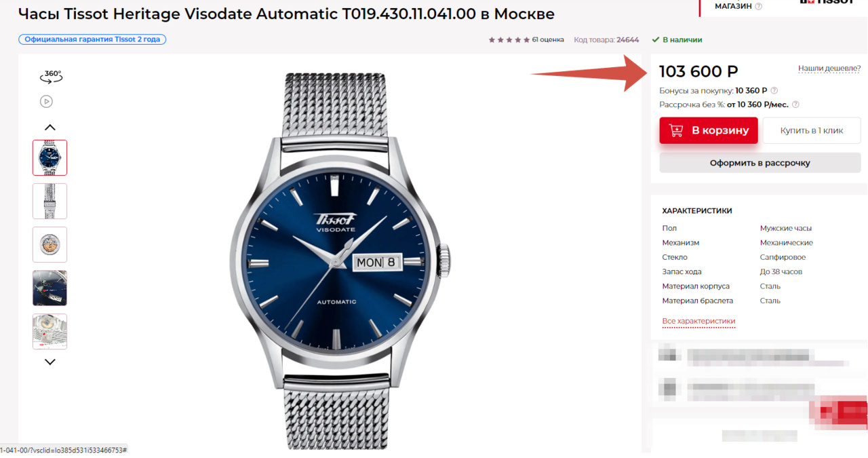This screenshot has width=868, height=458.
Task: Select the blue dial front thumbnail
Action: tap(50, 157)
